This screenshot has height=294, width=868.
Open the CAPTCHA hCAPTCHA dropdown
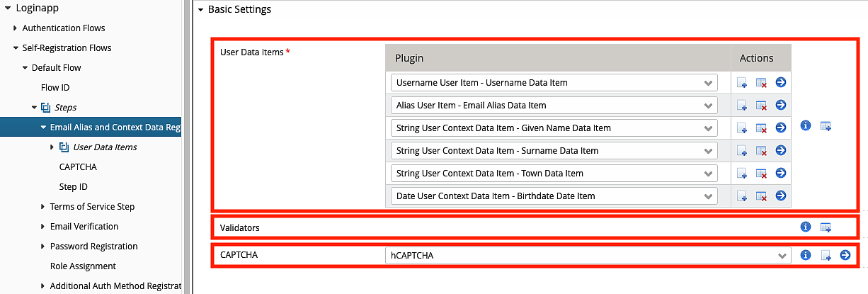point(588,256)
